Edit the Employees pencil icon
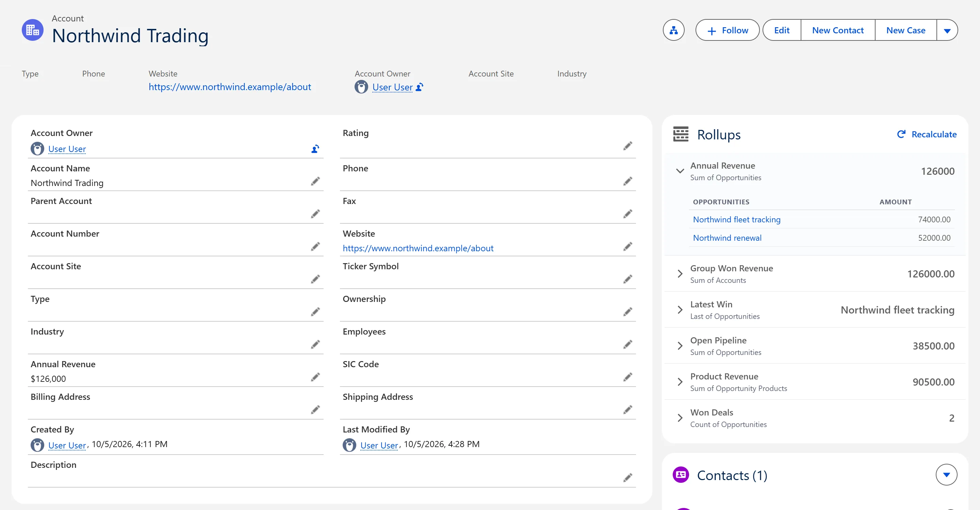The height and width of the screenshot is (510, 980). point(628,345)
